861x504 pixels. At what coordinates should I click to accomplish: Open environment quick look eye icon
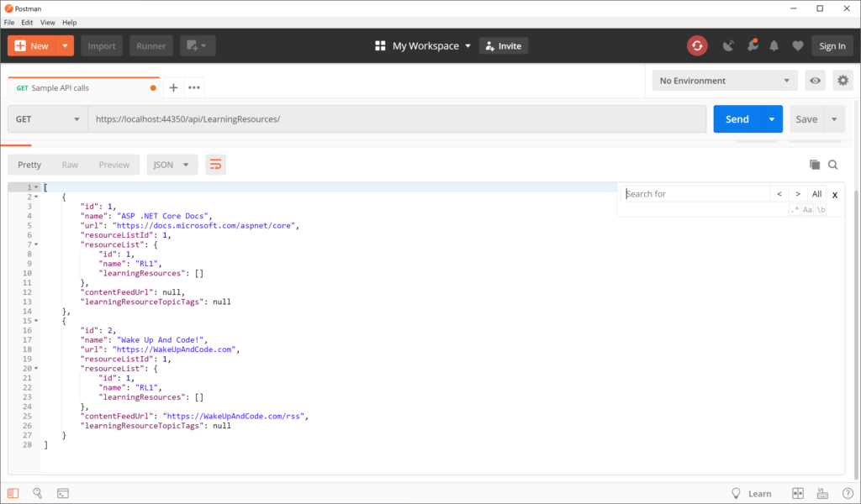coord(815,81)
